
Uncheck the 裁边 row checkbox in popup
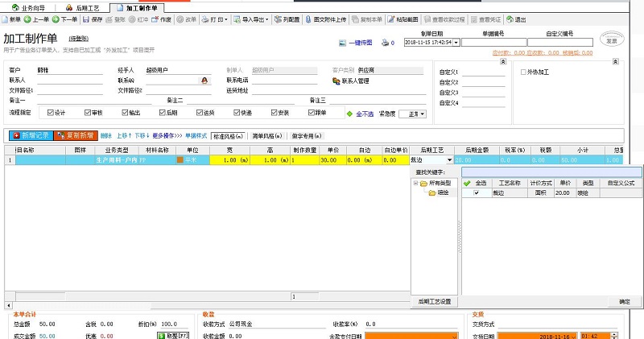(477, 192)
